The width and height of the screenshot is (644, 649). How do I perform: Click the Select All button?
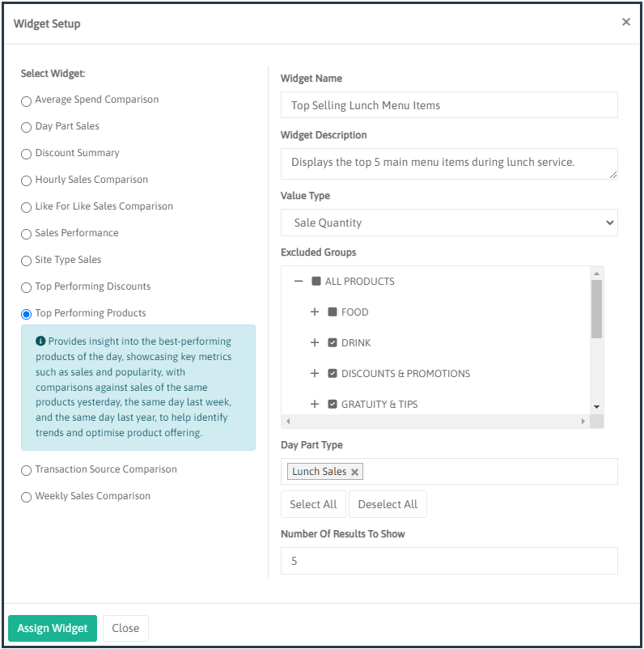313,504
